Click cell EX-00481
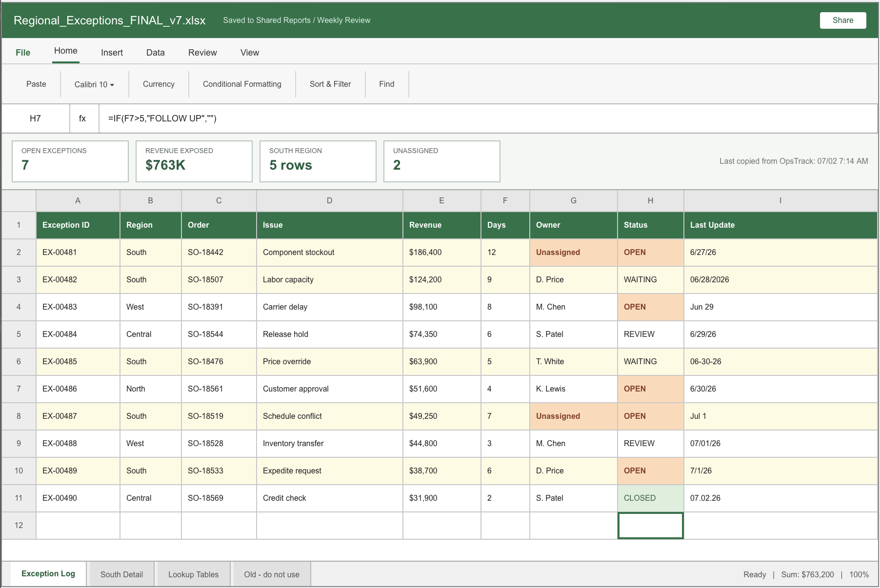 [78, 252]
